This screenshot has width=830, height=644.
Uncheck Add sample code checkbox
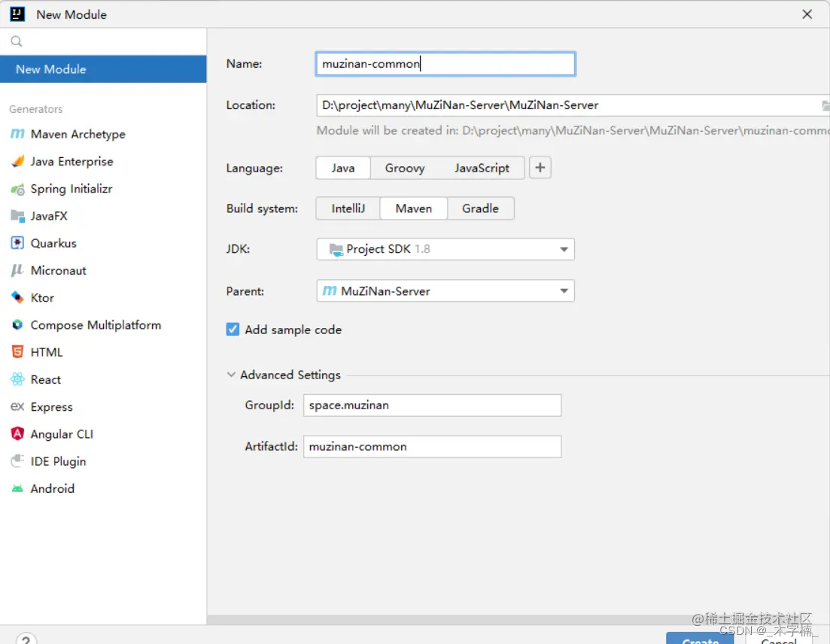click(233, 329)
